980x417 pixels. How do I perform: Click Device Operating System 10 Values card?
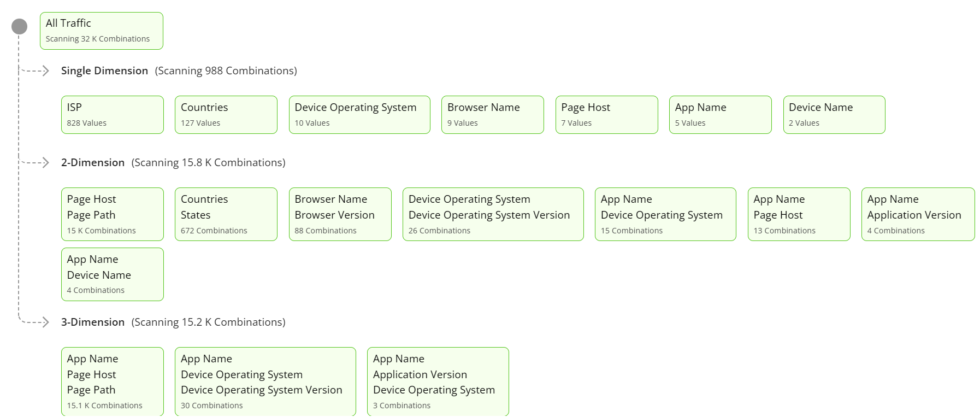(359, 115)
